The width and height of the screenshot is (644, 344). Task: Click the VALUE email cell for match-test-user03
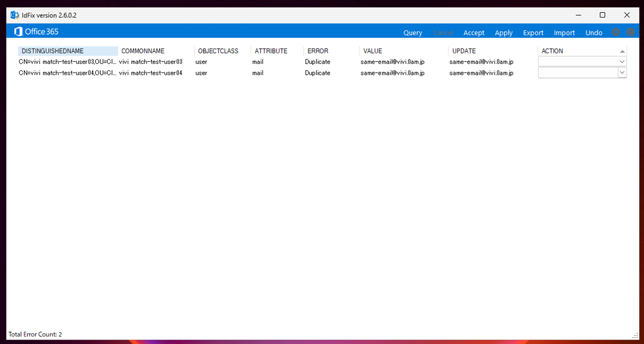[392, 62]
